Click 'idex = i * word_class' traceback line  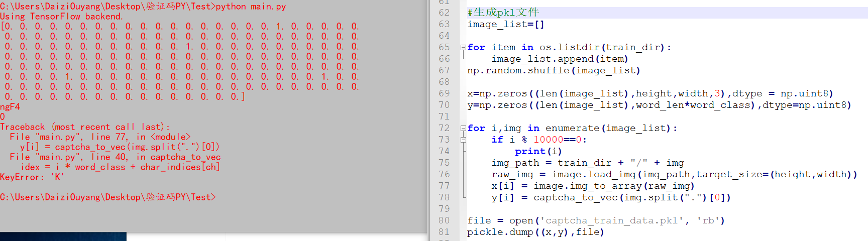pos(120,167)
